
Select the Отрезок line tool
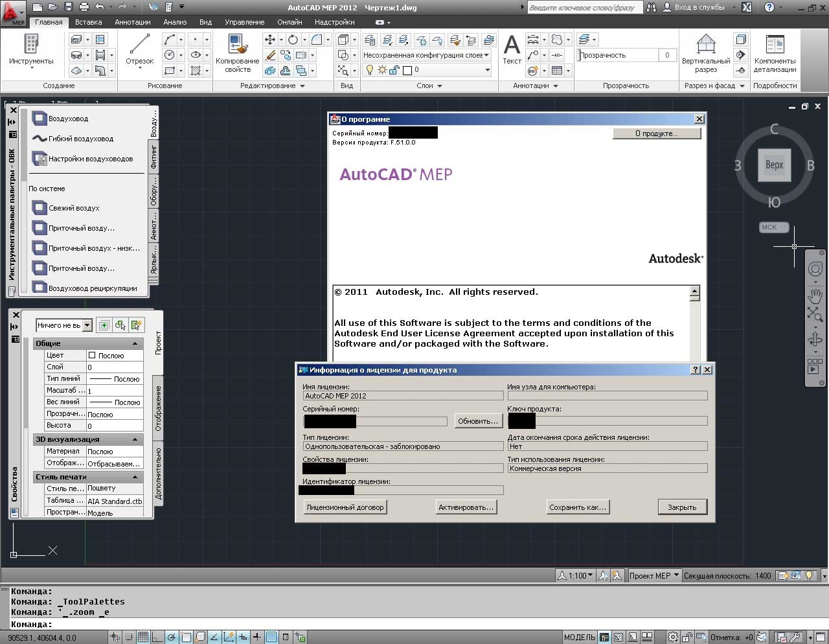[139, 50]
